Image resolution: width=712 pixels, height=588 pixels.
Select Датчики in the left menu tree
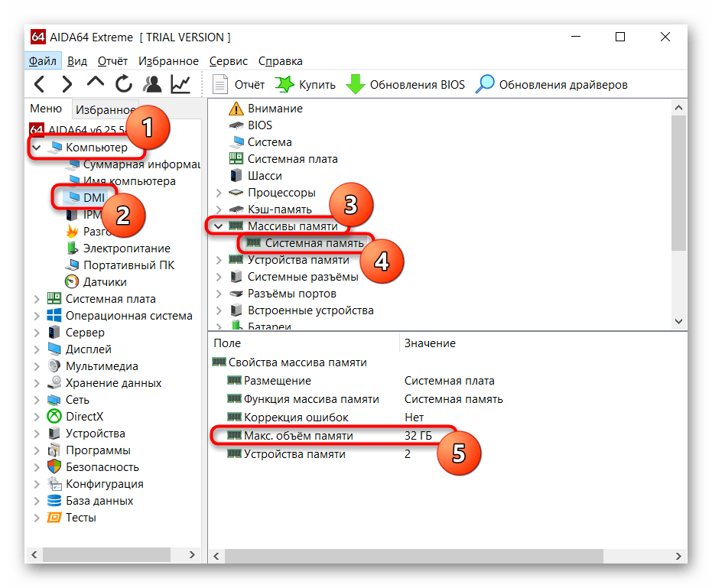[96, 282]
